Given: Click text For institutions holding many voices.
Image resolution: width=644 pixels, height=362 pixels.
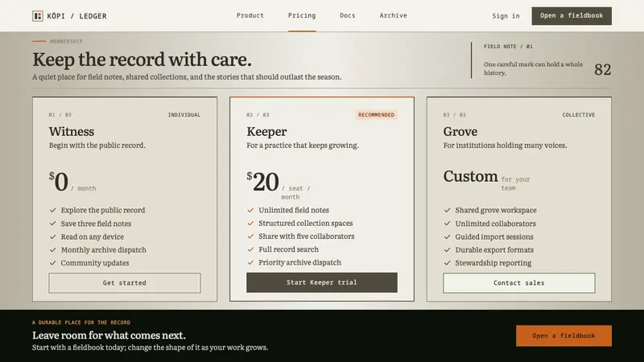Looking at the screenshot, I should click(x=505, y=146).
